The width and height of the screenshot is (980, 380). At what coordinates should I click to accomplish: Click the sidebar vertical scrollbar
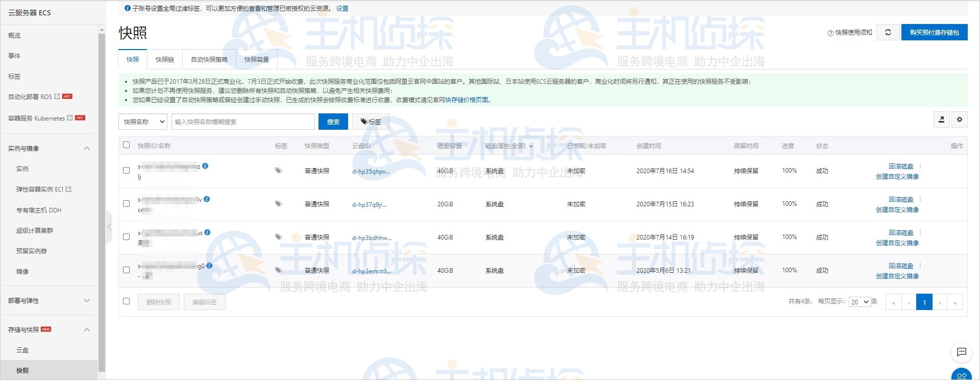(x=102, y=202)
